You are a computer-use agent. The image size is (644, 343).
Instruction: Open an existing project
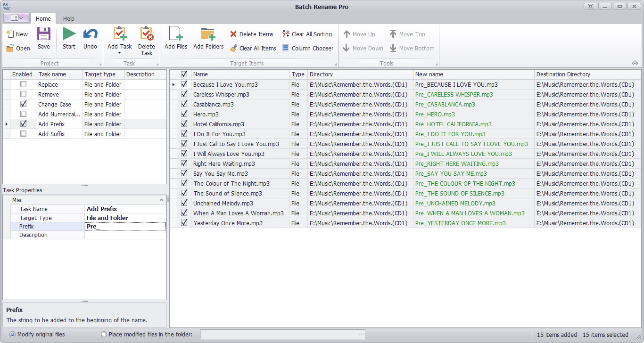(x=18, y=48)
